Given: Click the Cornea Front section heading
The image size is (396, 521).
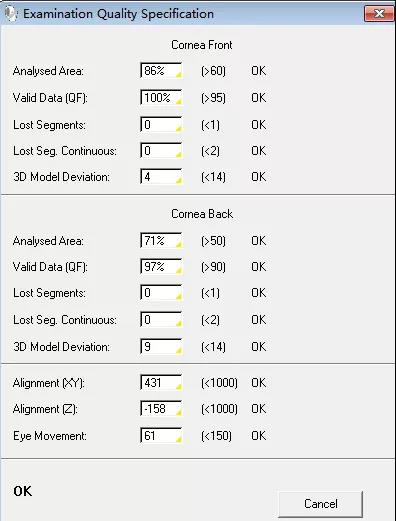Looking at the screenshot, I should tap(202, 45).
